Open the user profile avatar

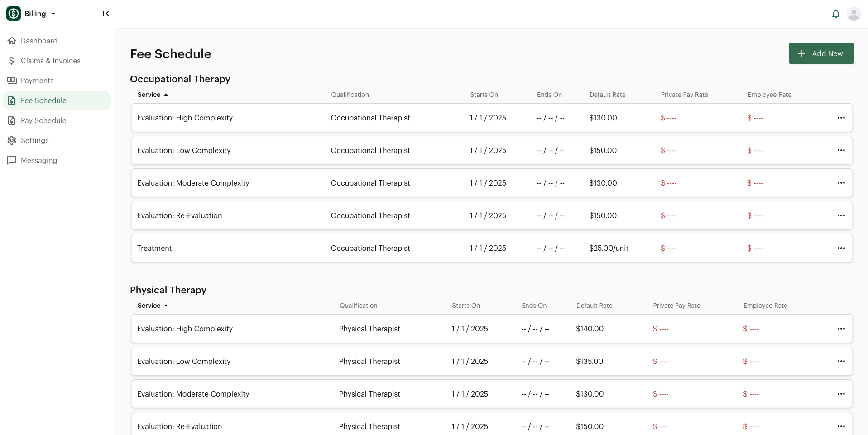[854, 14]
